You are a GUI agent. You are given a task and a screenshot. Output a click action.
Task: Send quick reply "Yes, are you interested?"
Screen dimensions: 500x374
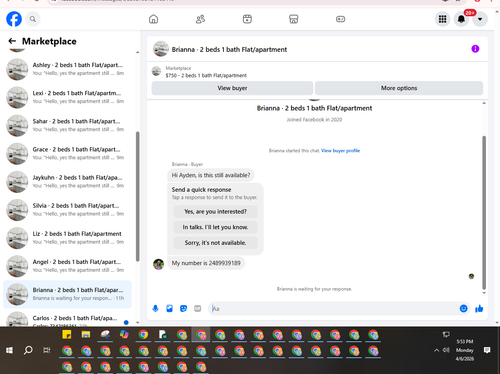point(215,211)
